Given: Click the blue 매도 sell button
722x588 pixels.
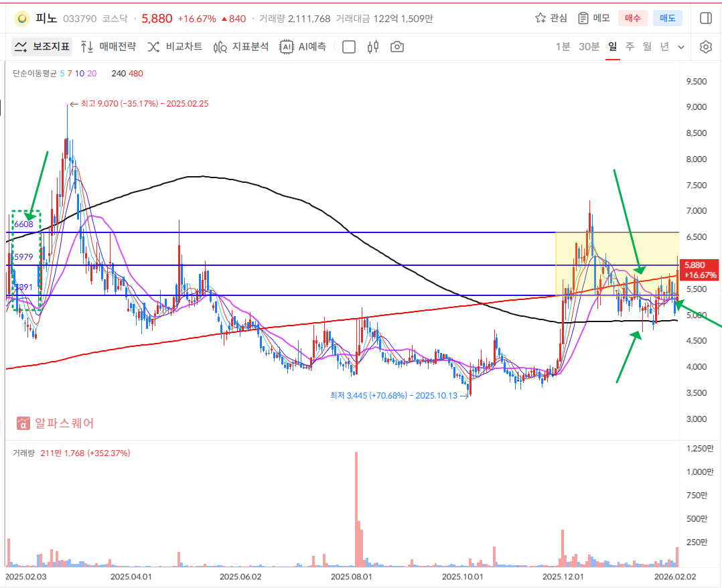Looking at the screenshot, I should click(667, 18).
